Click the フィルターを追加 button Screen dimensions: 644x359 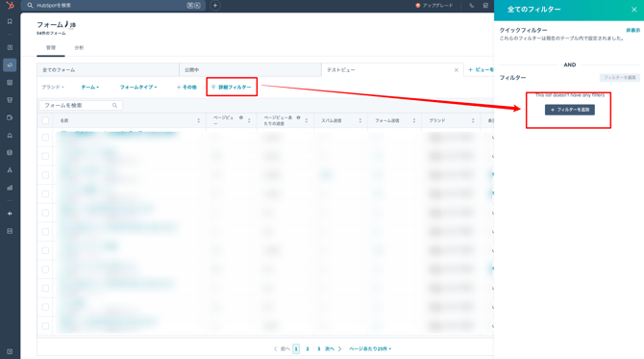pyautogui.click(x=570, y=110)
